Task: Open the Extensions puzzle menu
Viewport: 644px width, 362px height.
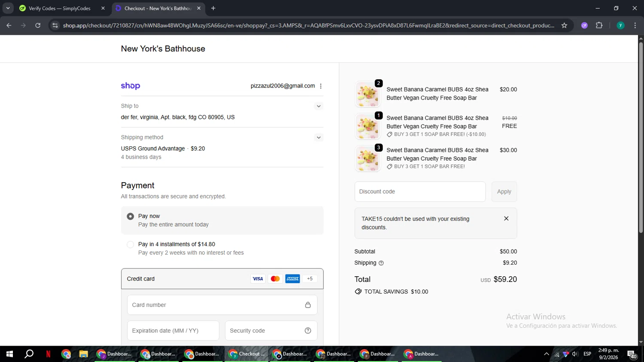Action: 599,25
